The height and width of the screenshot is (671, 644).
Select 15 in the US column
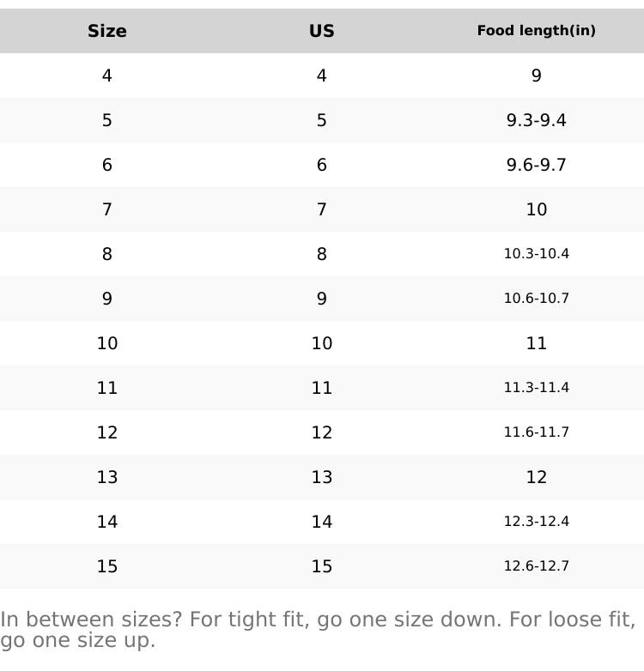point(322,566)
